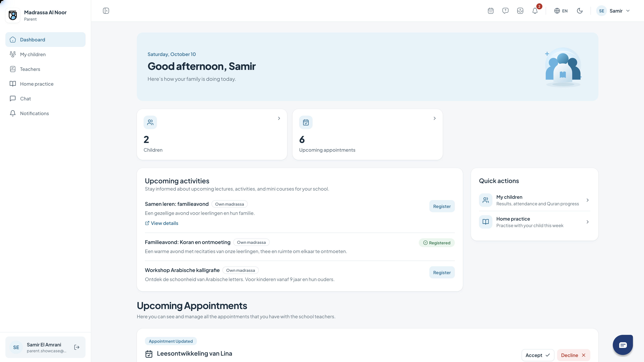Open the help question bubble icon

tap(505, 11)
